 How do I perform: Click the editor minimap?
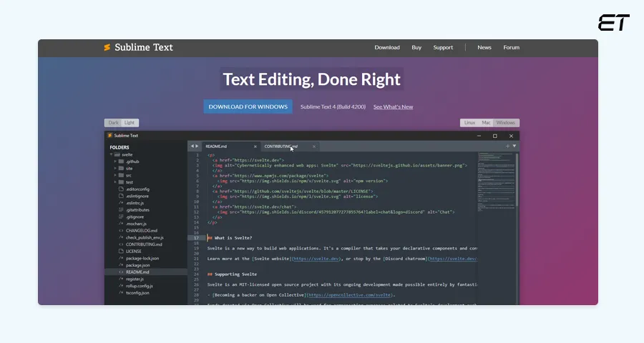coord(496,183)
